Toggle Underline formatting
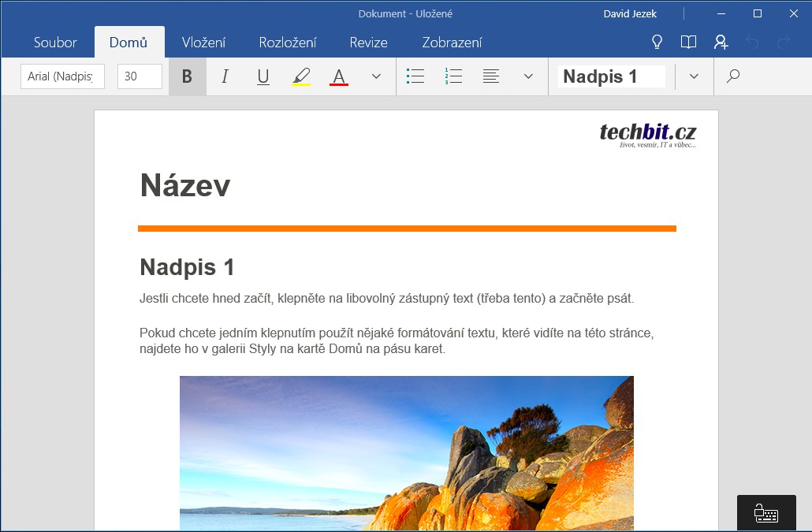 (x=263, y=76)
